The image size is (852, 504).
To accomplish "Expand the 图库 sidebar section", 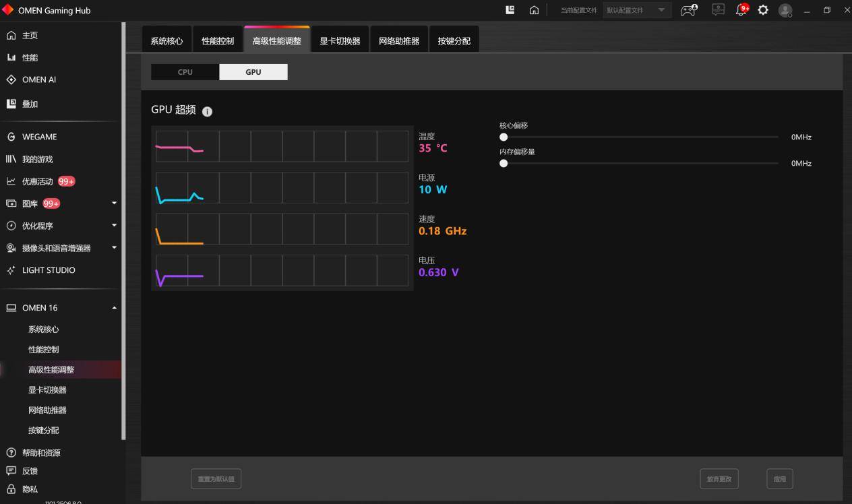I will click(61, 203).
